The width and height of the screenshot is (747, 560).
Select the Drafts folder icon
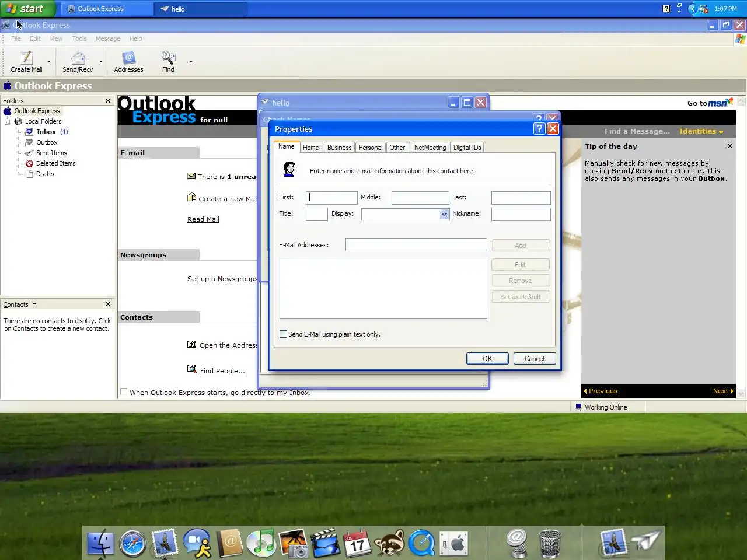[x=29, y=174]
